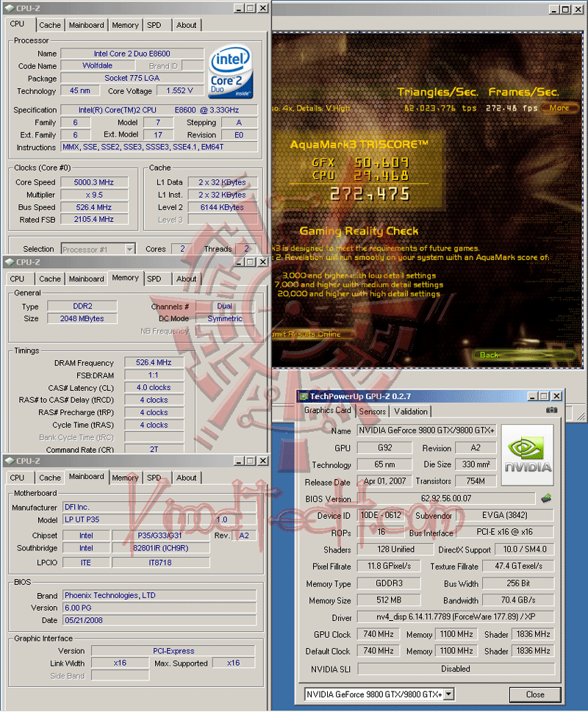
Task: Click the GPU Clock value 740 MHz
Action: (379, 634)
